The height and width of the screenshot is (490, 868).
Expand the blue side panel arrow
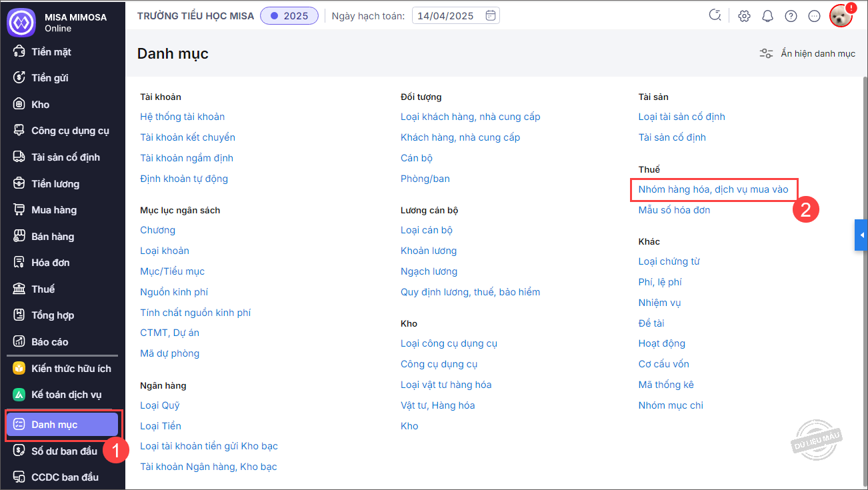click(x=861, y=235)
